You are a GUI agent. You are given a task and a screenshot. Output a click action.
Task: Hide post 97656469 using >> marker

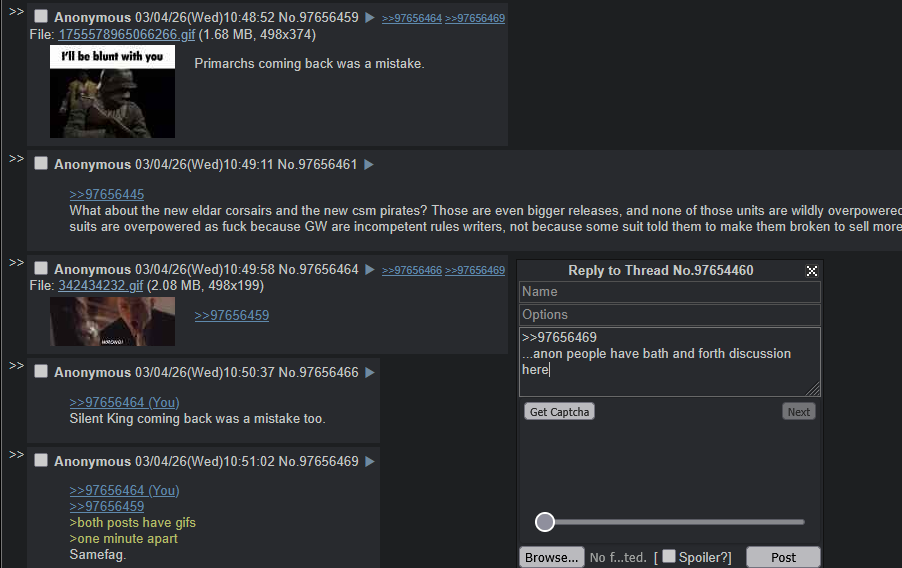pos(16,455)
